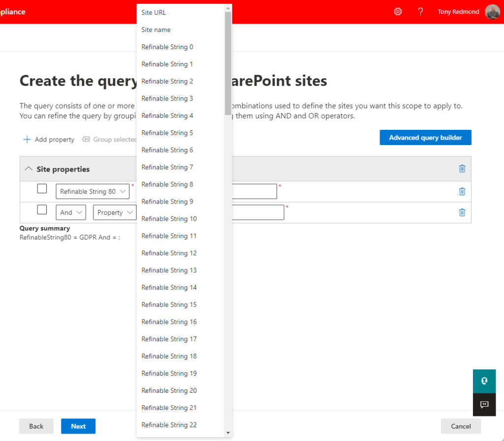Click the value field of second query row
The width and height of the screenshot is (504, 441).
258,212
